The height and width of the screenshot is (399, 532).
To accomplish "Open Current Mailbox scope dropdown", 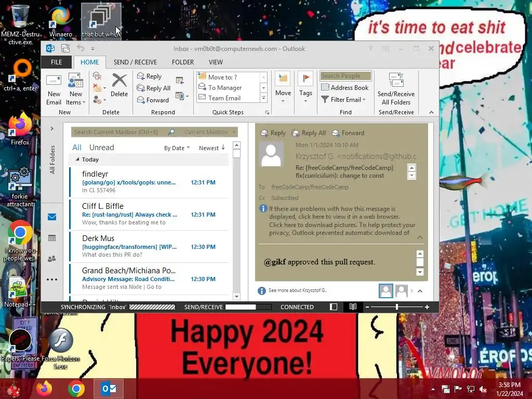I will pos(210,132).
